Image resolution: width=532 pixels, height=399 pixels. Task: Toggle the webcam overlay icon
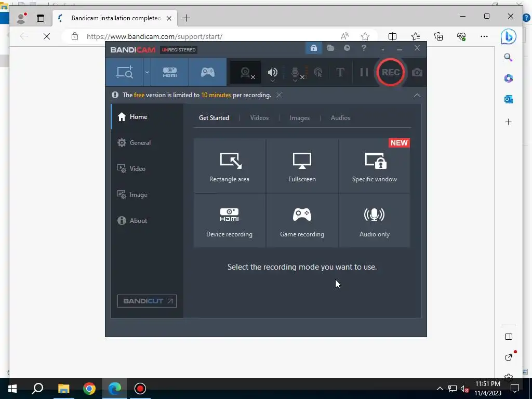(x=245, y=72)
